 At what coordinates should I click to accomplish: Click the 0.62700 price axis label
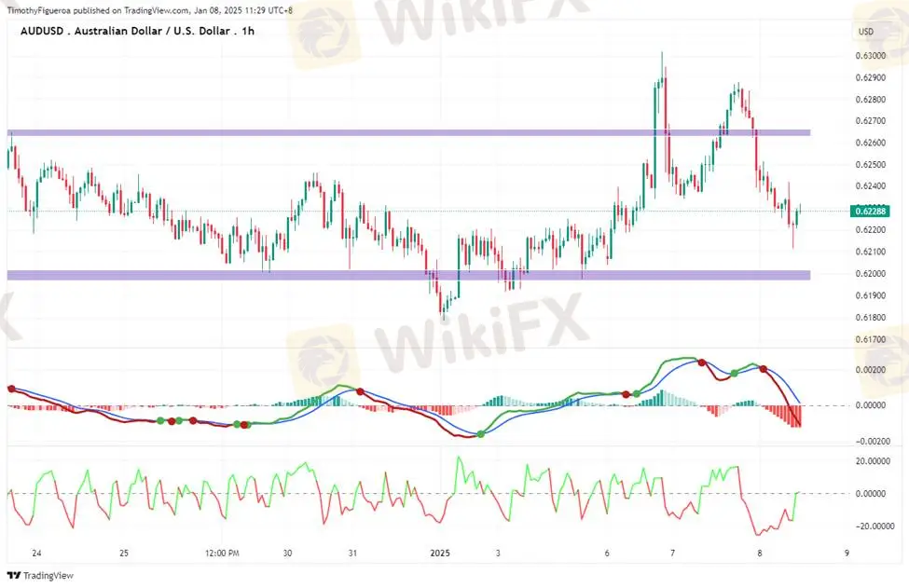click(x=871, y=121)
